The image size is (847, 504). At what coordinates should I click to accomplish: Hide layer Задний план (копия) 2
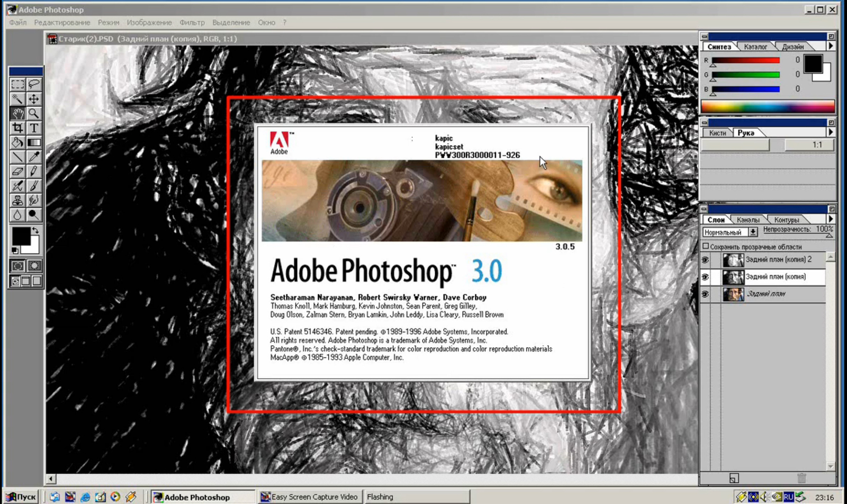coord(705,260)
